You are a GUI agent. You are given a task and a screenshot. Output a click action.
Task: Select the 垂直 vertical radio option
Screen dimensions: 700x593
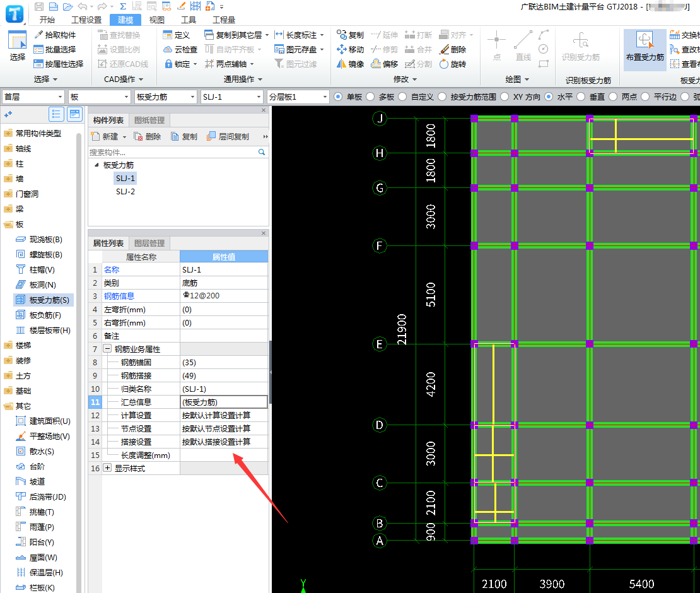point(581,97)
